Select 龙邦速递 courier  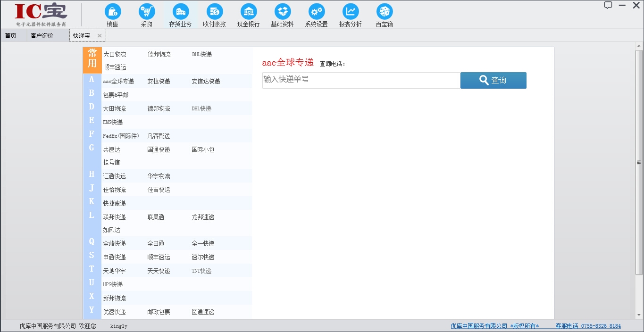pos(203,217)
